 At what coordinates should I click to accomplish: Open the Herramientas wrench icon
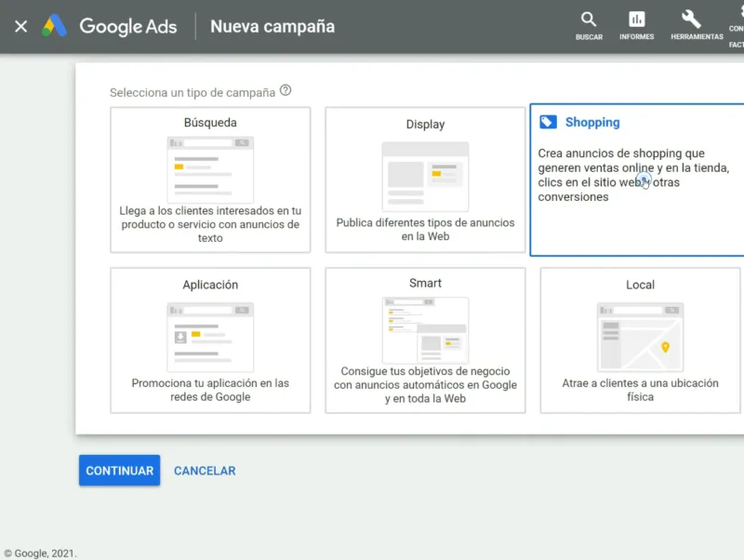click(697, 26)
